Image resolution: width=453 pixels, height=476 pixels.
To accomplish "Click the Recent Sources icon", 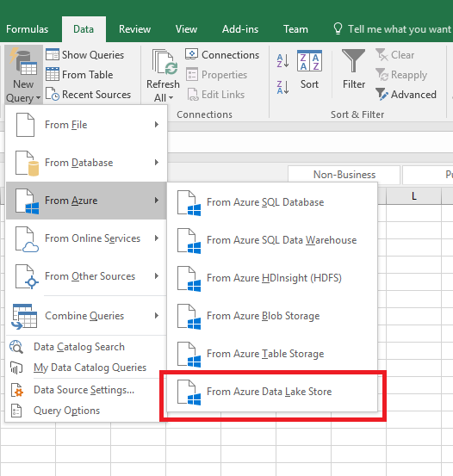I will click(x=53, y=94).
